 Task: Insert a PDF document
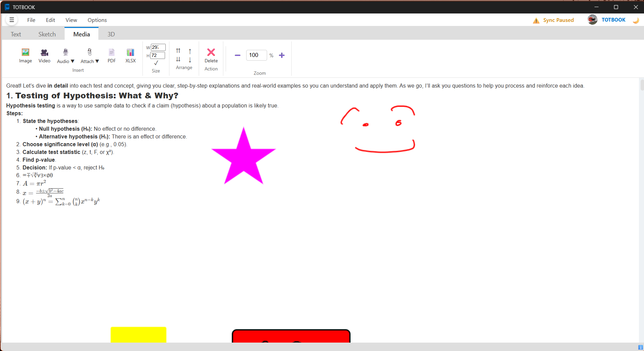pyautogui.click(x=111, y=56)
